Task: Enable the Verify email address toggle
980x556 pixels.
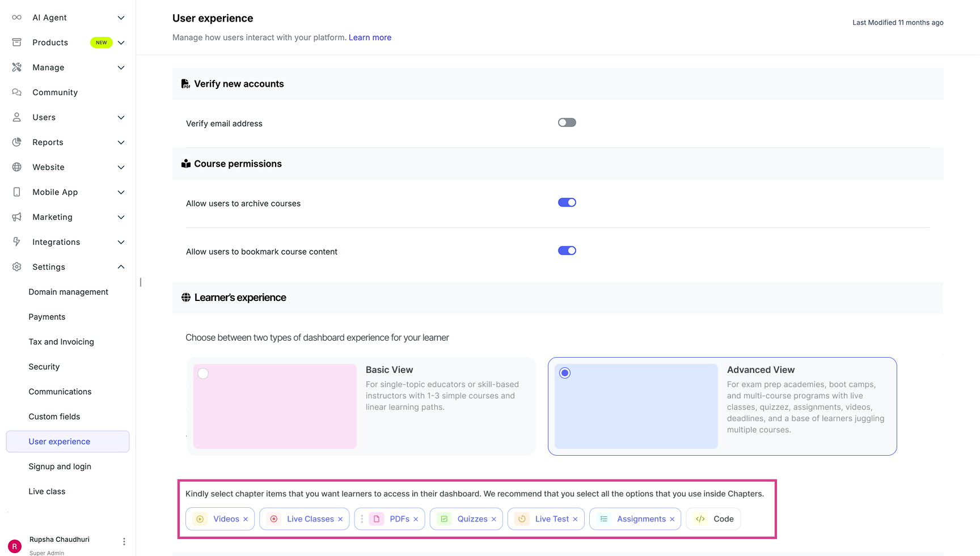Action: click(567, 123)
